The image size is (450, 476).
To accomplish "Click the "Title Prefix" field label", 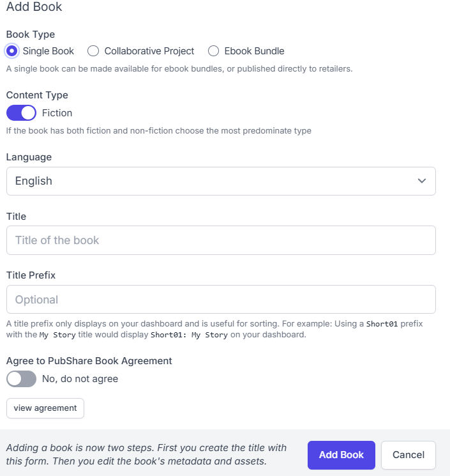I will 31,275.
